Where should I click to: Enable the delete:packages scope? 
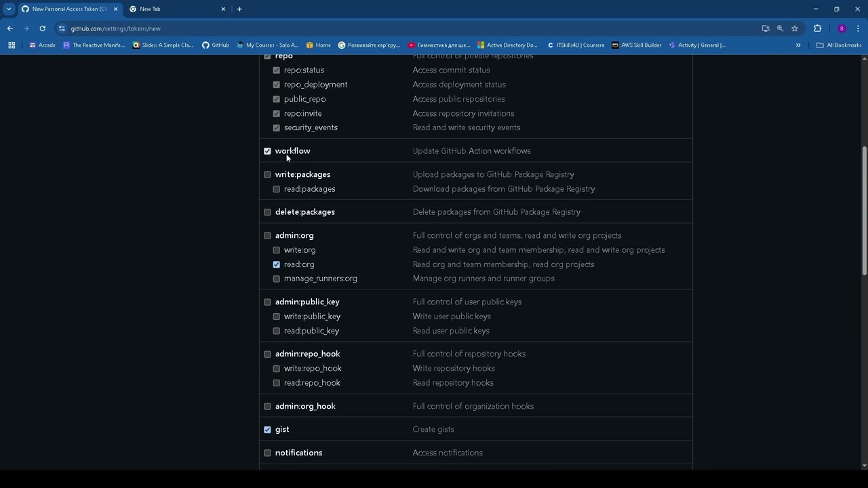267,212
